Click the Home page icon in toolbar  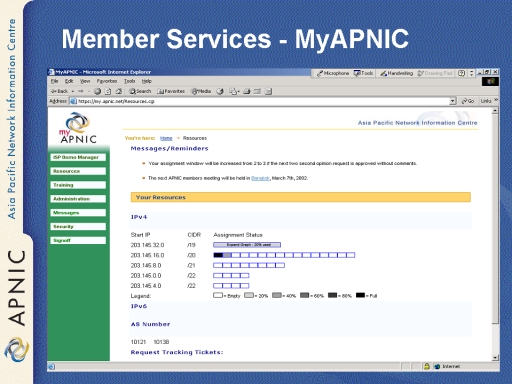point(119,91)
